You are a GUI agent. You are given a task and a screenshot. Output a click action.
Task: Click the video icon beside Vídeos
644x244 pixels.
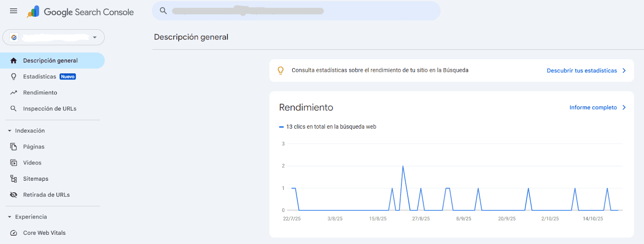tap(14, 163)
